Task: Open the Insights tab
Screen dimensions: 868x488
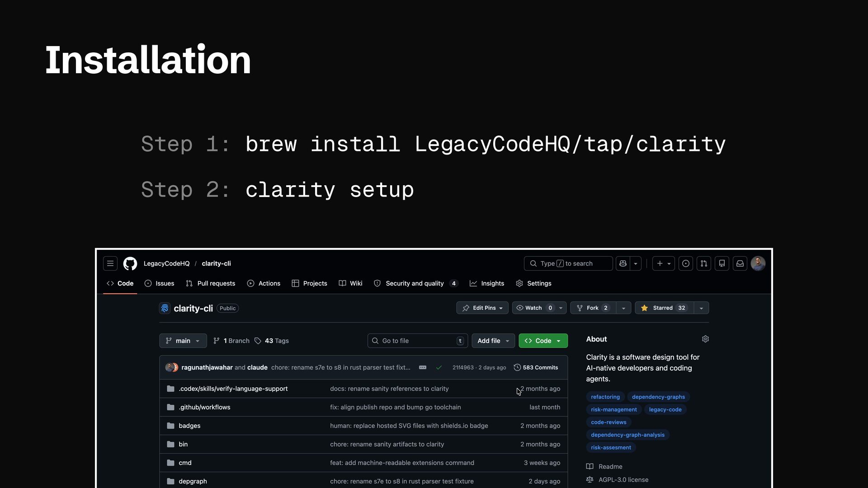Action: [x=487, y=283]
